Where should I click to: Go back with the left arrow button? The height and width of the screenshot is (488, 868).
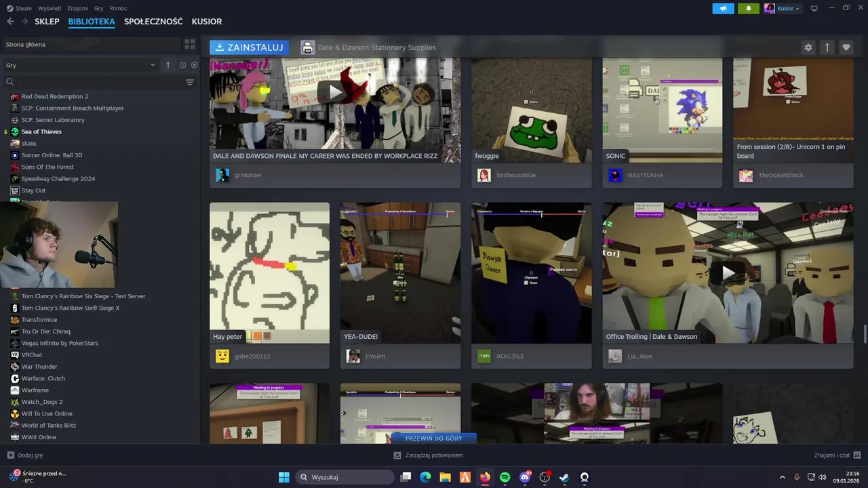10,22
